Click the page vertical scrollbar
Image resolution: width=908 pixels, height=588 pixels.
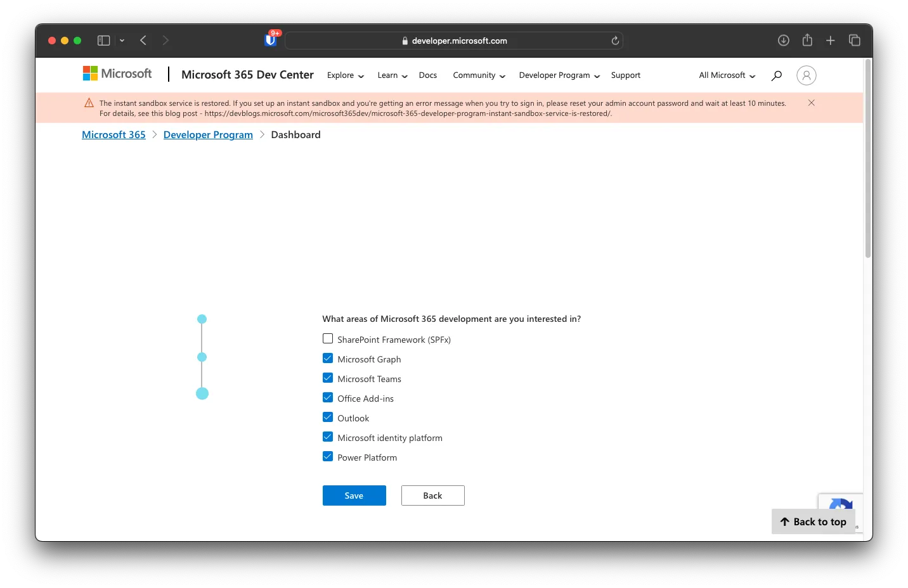click(868, 158)
